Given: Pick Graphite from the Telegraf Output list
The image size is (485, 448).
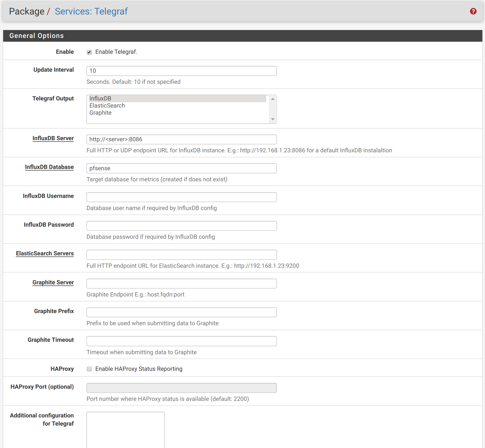Looking at the screenshot, I should coord(101,113).
